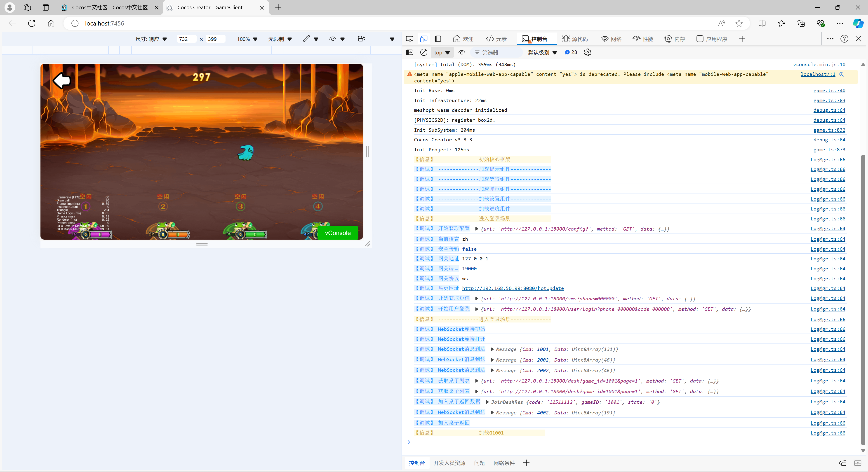Toggle device emulation mode
This screenshot has width=868, height=472.
pyautogui.click(x=423, y=39)
